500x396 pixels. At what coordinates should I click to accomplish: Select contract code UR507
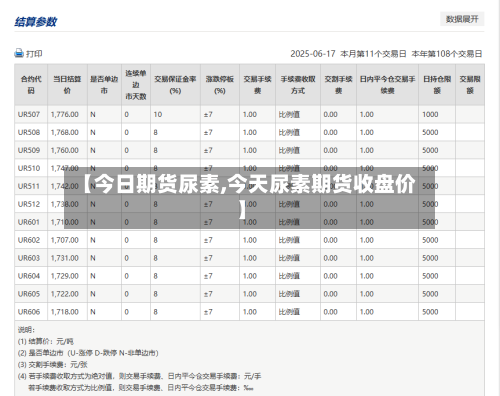tap(29, 114)
